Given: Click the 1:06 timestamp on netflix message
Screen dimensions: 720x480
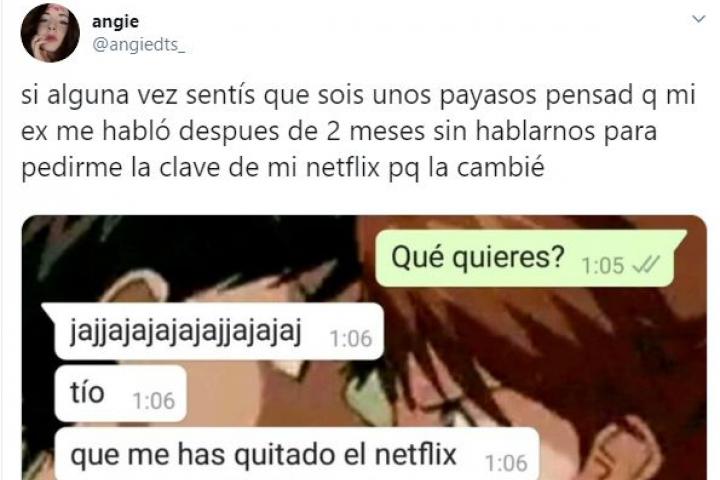Looking at the screenshot, I should coord(506,463).
